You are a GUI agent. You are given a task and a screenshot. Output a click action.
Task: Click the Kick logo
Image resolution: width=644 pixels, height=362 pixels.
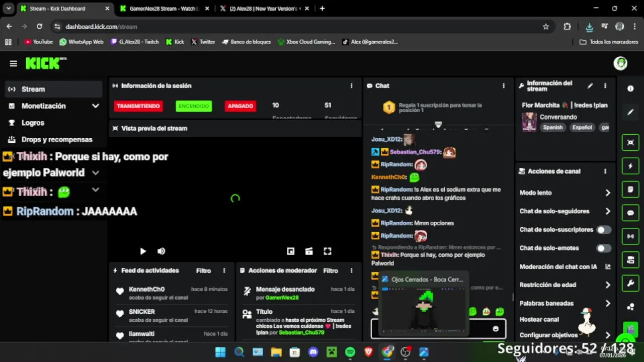click(46, 63)
